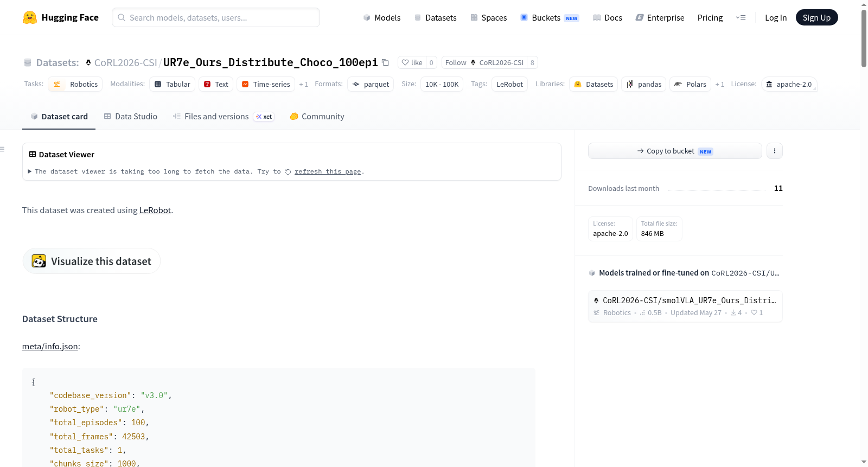Screen dimensions: 868x467
Task: Click the follower count 8
Action: 533,62
